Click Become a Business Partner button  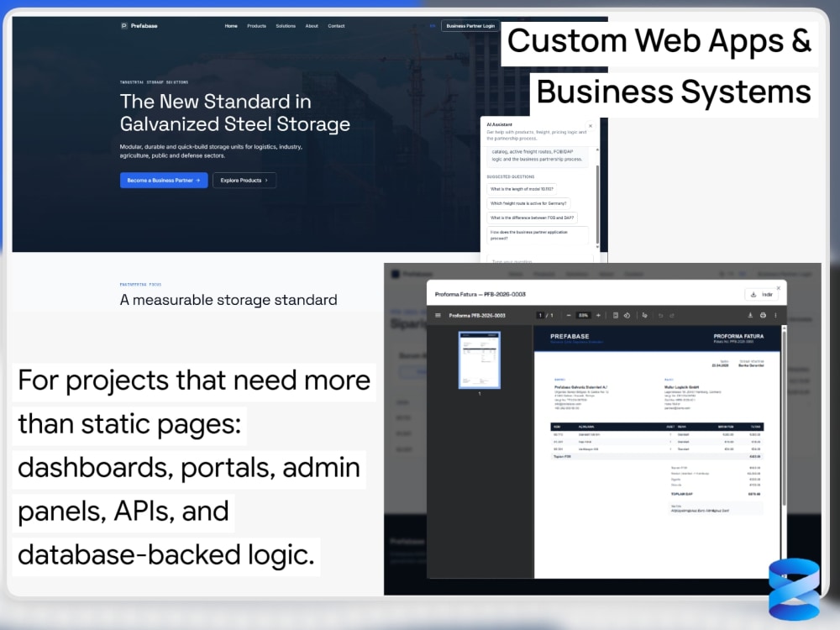164,181
